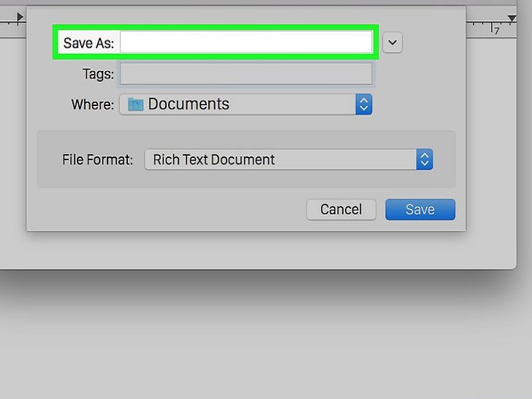Click the blue arrows on the Where popup

(364, 104)
